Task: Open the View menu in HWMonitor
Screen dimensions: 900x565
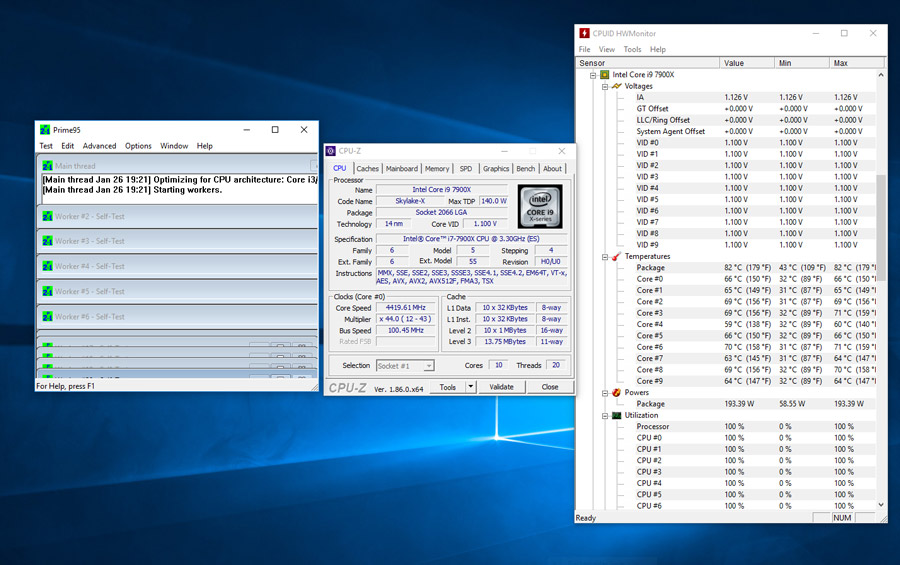Action: coord(607,49)
